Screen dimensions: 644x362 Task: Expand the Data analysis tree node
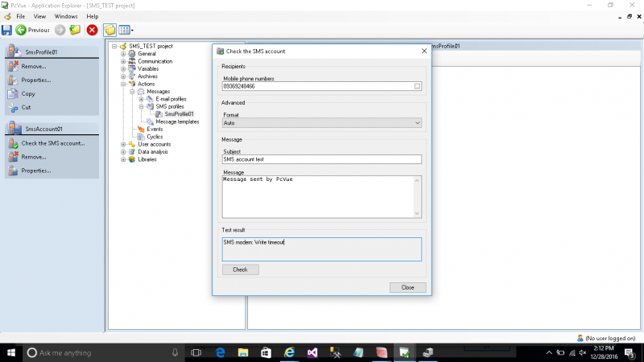click(123, 152)
